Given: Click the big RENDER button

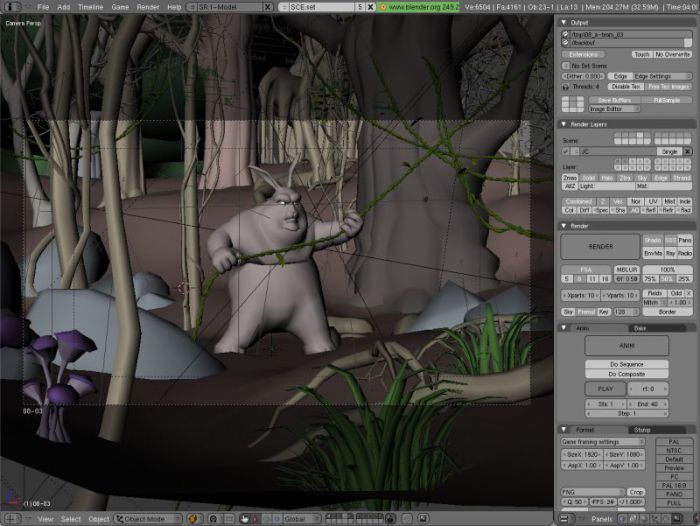Looking at the screenshot, I should tap(600, 246).
